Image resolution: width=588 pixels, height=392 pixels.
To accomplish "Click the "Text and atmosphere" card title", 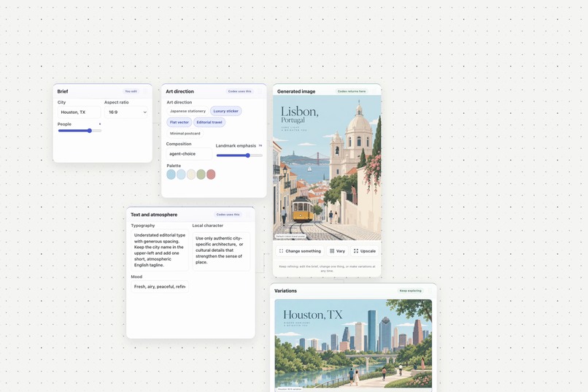I will pyautogui.click(x=154, y=215).
